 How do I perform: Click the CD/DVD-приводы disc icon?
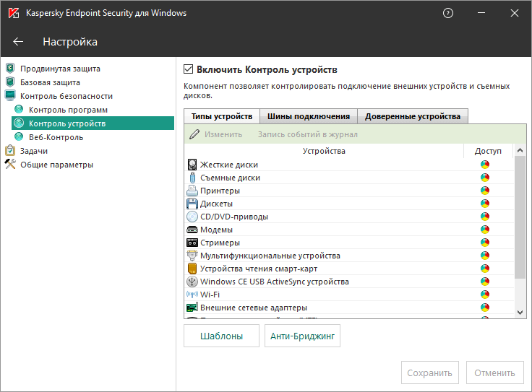[x=192, y=217]
